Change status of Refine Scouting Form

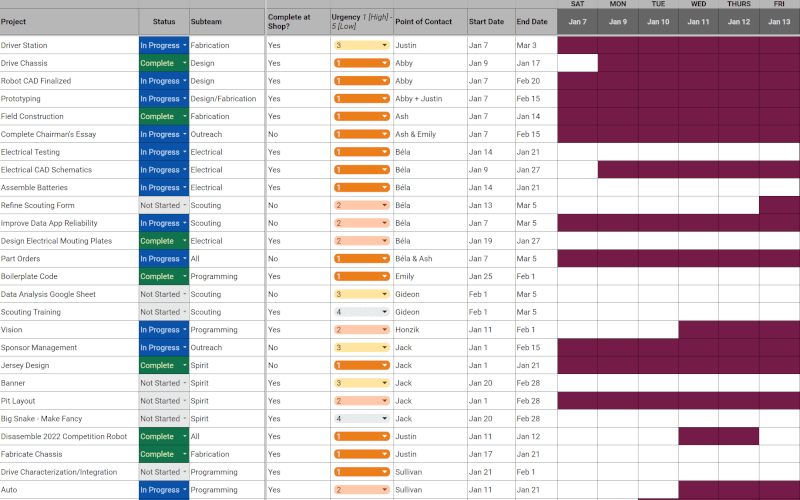coord(164,206)
